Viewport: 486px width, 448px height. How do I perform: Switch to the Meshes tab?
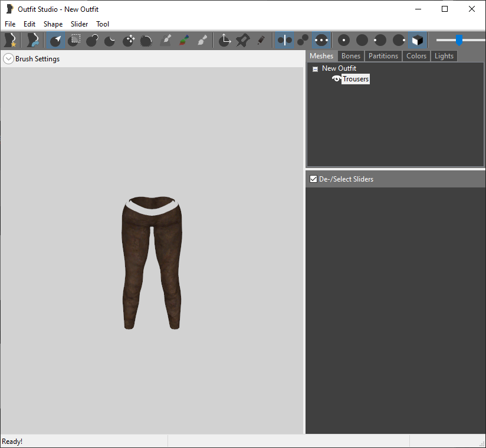pos(321,56)
